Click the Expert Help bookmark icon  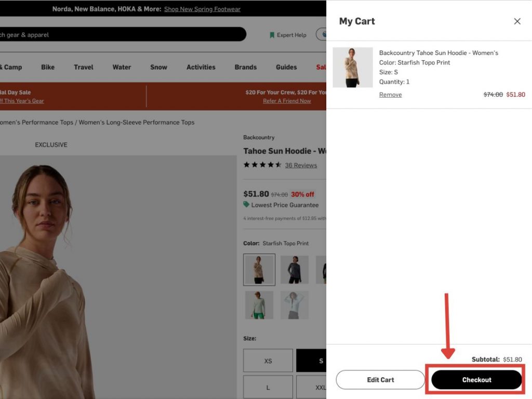pyautogui.click(x=272, y=35)
